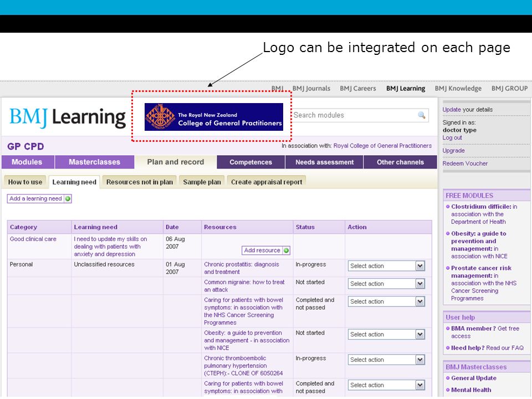Image resolution: width=532 pixels, height=399 pixels.
Task: Open Create appraisal report subtab
Action: pyautogui.click(x=267, y=182)
